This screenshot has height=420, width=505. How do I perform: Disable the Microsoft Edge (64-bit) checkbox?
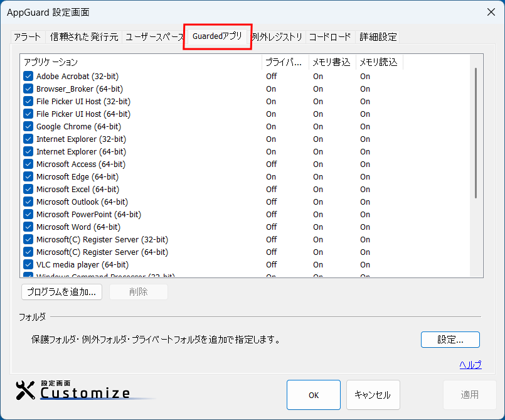(28, 176)
